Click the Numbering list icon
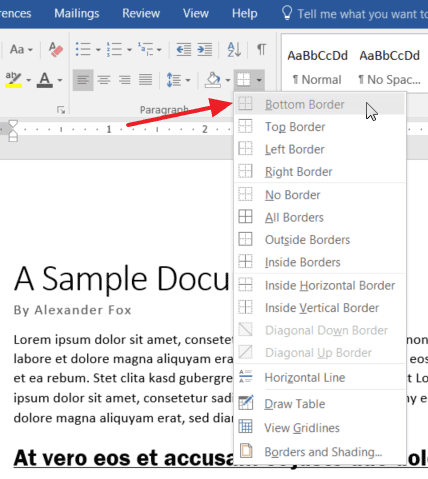The image size is (428, 479). pos(114,49)
